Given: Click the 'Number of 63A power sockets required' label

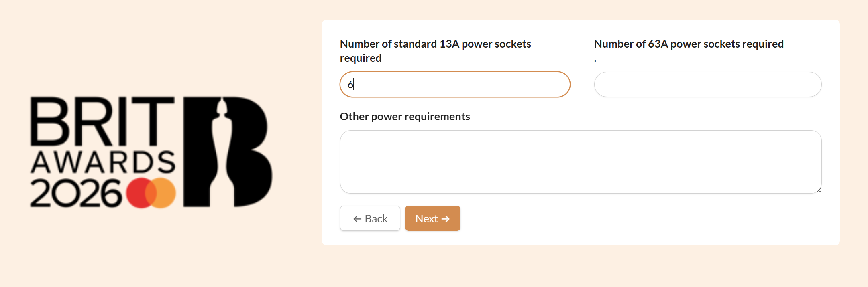Looking at the screenshot, I should point(689,44).
